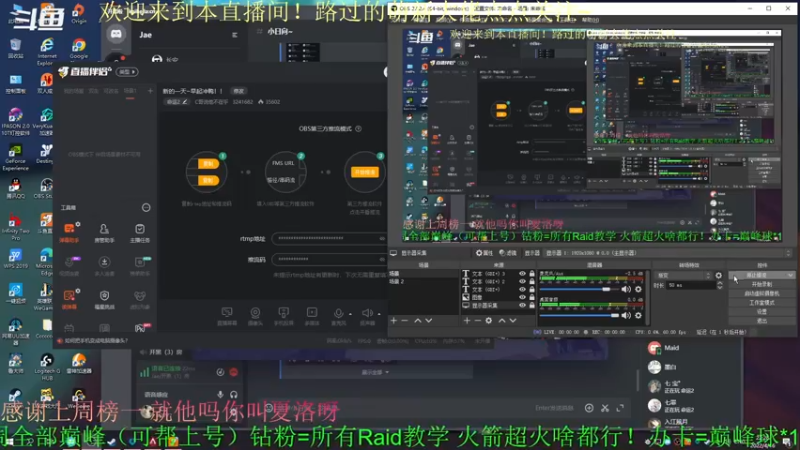Expand the arrow on 停止推流 button

(790, 275)
